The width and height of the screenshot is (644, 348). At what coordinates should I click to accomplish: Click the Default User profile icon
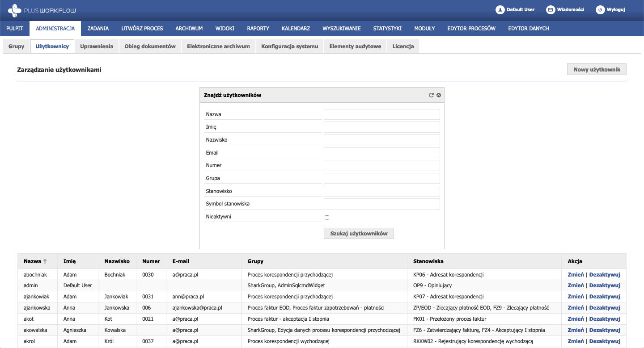(500, 9)
